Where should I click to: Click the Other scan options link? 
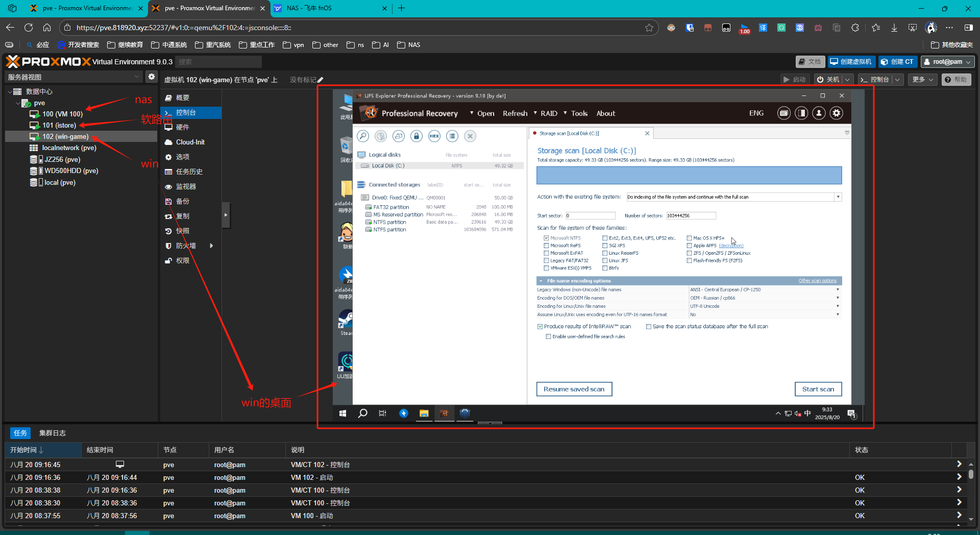tap(817, 281)
